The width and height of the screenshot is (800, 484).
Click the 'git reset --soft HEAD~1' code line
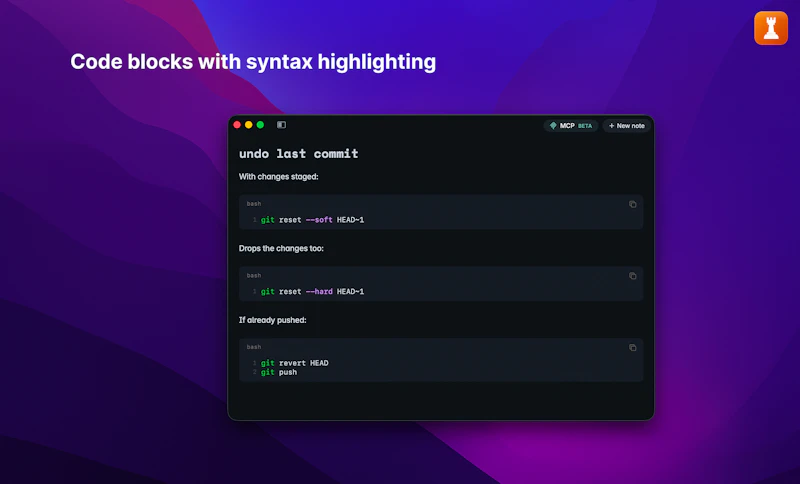(x=312, y=220)
